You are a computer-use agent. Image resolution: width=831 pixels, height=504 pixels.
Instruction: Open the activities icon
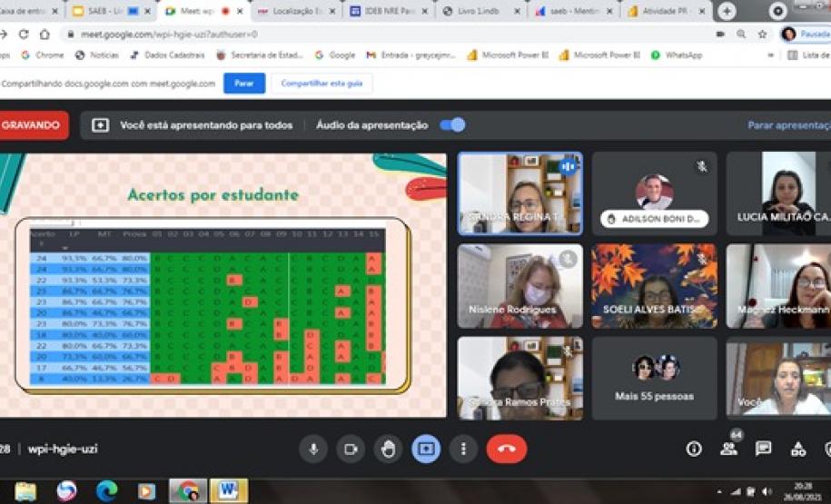[x=797, y=449]
